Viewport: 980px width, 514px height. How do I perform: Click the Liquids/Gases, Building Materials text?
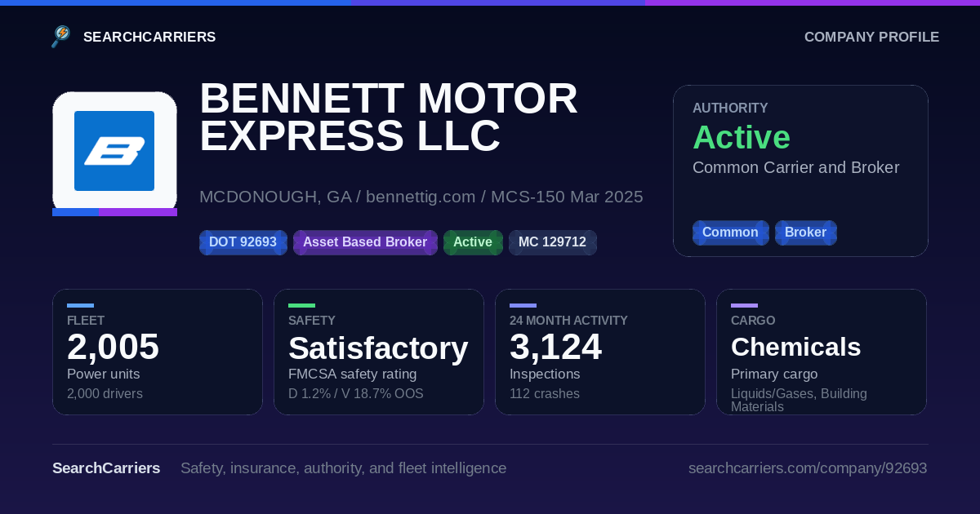point(799,400)
